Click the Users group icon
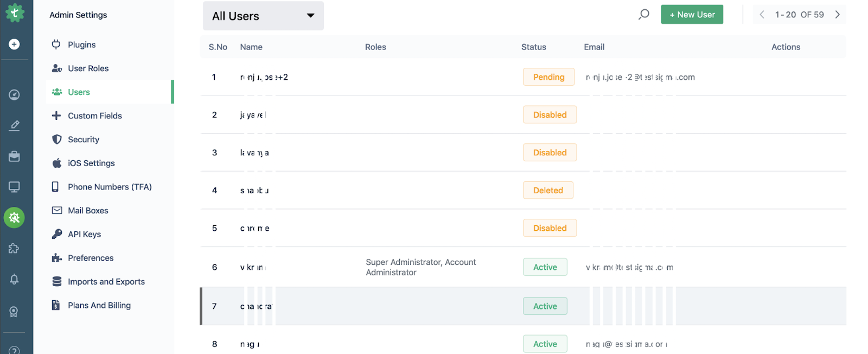This screenshot has width=868, height=354. pos(56,92)
